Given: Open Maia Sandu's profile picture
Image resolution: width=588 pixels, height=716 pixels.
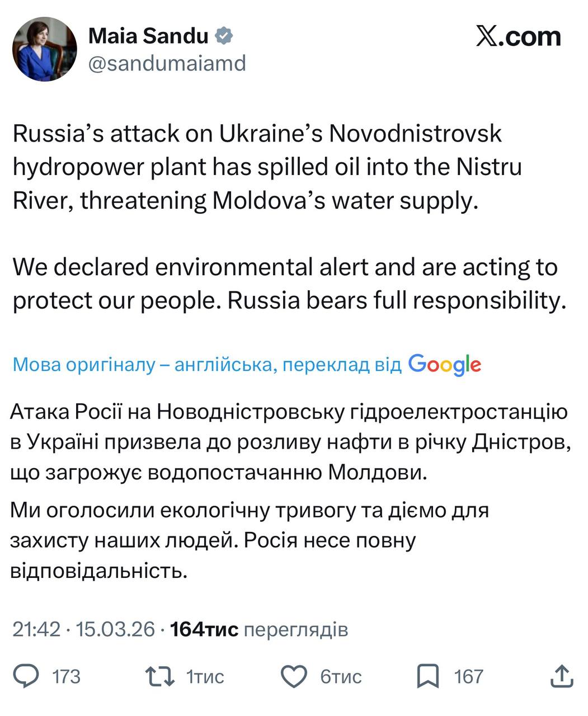Looking at the screenshot, I should point(44,49).
